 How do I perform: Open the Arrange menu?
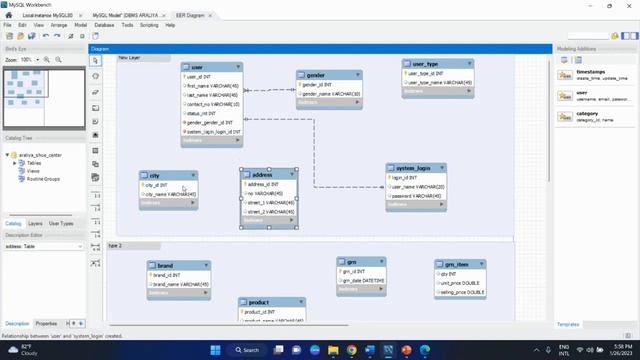(x=59, y=25)
